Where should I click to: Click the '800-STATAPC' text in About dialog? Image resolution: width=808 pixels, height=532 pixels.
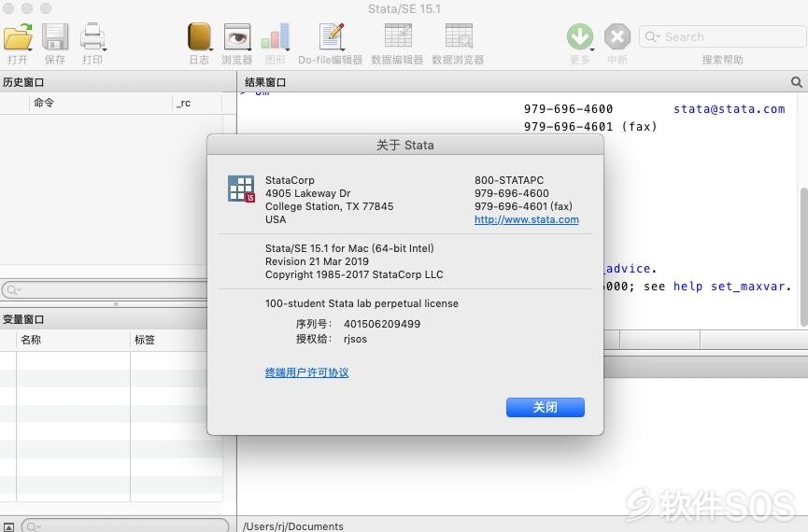[509, 180]
